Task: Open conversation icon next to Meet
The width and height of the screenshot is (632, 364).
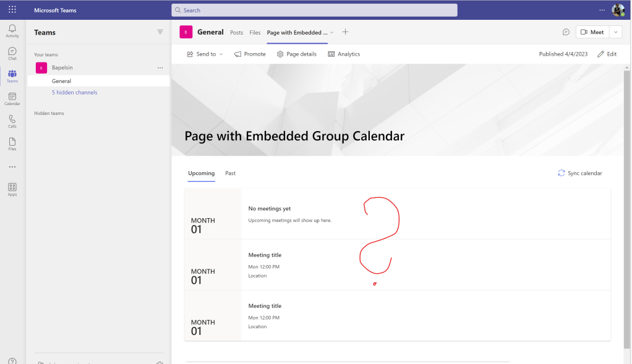Action: click(x=566, y=32)
